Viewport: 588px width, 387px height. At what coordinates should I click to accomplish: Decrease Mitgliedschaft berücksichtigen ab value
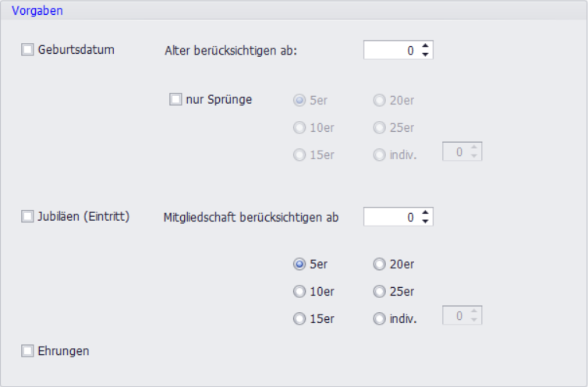point(425,222)
